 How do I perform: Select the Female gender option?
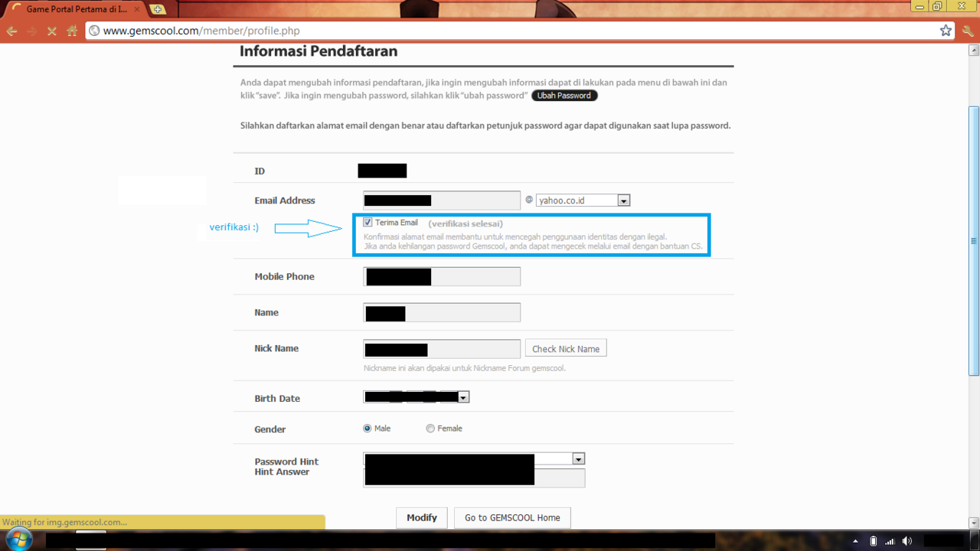click(430, 429)
